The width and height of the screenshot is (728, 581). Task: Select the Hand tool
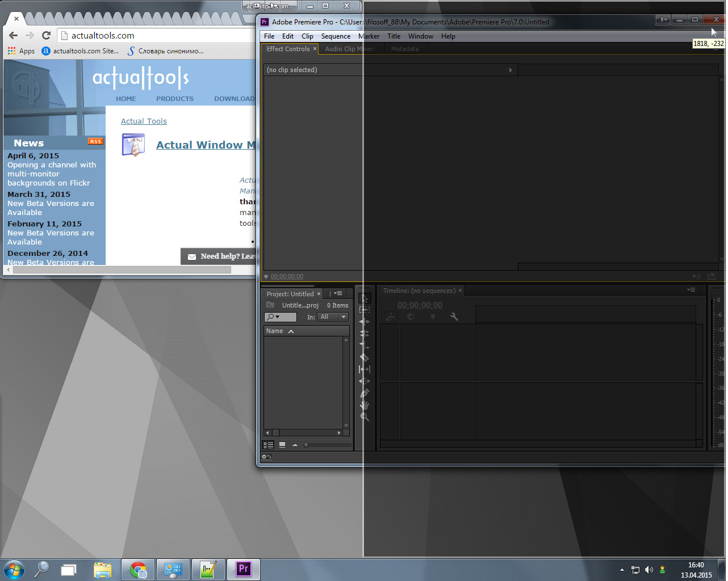(x=365, y=405)
